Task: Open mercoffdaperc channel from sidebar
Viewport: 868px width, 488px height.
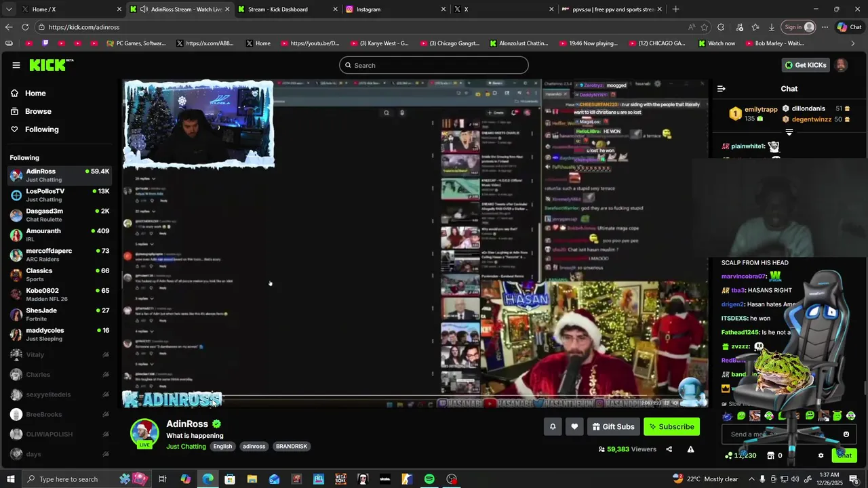Action: coord(60,255)
